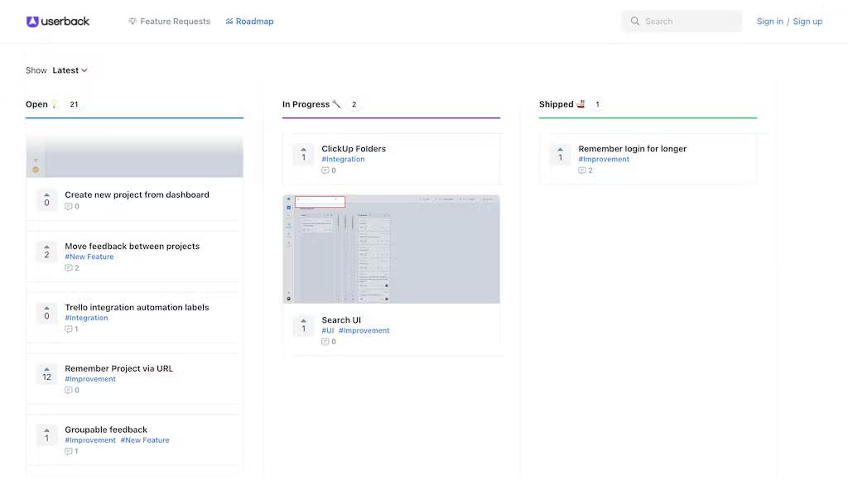This screenshot has height=504, width=848.
Task: Expand the Show Latest sort dropdown
Action: point(70,70)
